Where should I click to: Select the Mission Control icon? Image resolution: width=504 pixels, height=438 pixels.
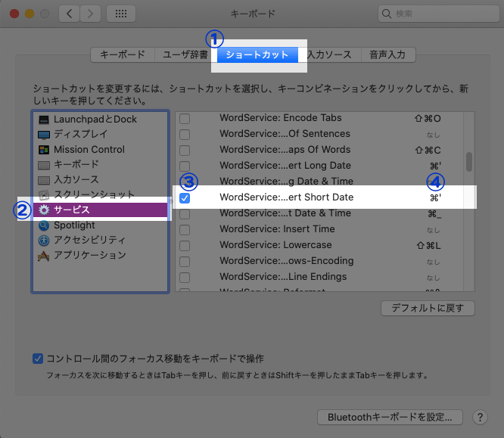click(x=44, y=150)
